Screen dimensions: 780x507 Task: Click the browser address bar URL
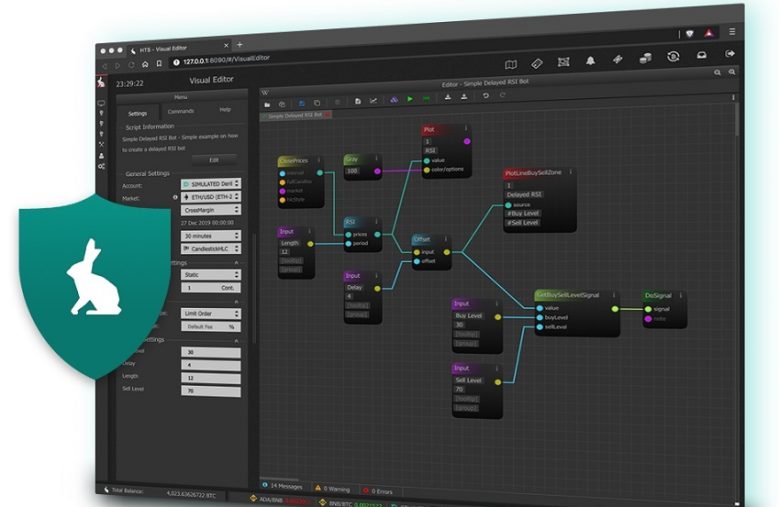click(x=226, y=60)
